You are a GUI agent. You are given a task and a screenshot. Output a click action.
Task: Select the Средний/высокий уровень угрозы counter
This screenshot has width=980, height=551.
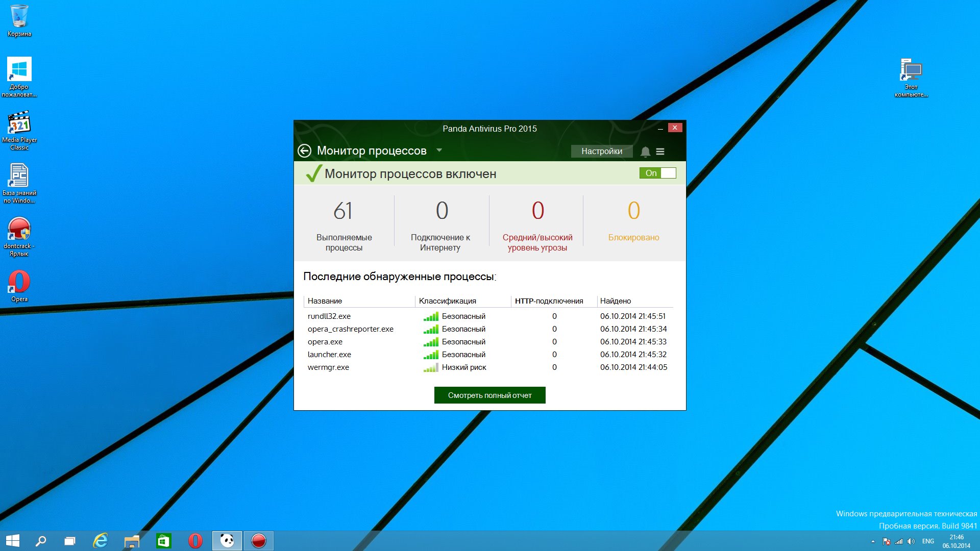pos(537,224)
